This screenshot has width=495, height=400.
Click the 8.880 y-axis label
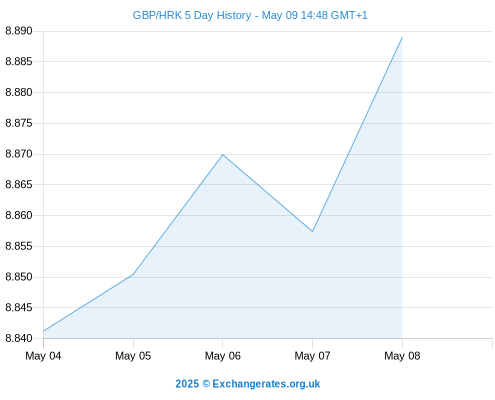pyautogui.click(x=19, y=92)
